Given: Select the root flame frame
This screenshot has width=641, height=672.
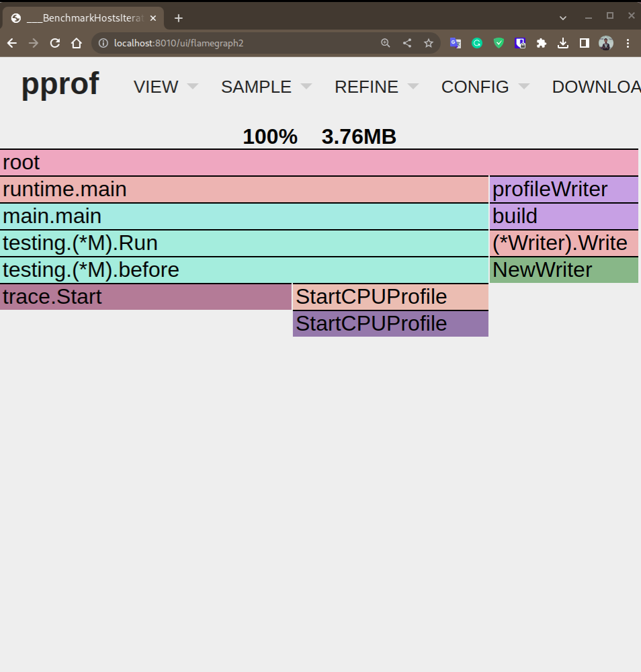Looking at the screenshot, I should [319, 163].
